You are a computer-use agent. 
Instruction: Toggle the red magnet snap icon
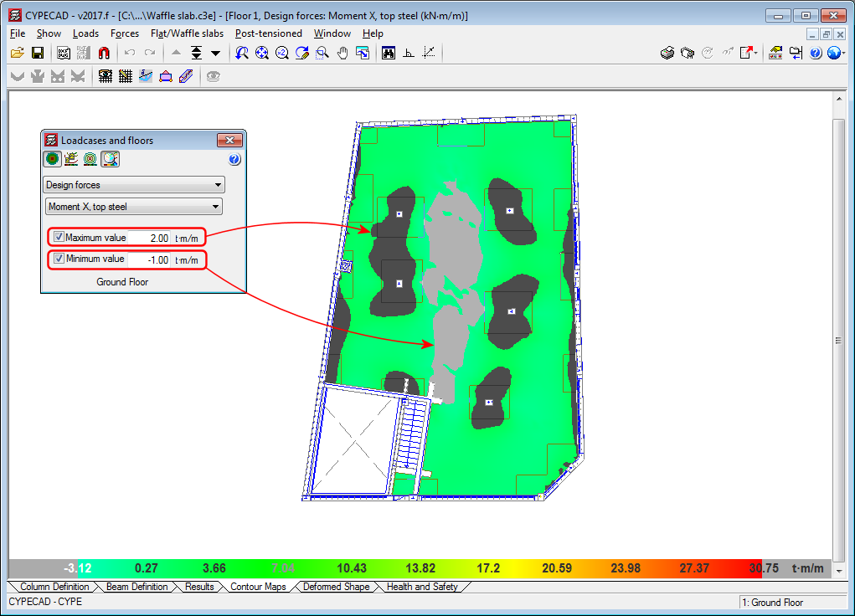pos(104,53)
